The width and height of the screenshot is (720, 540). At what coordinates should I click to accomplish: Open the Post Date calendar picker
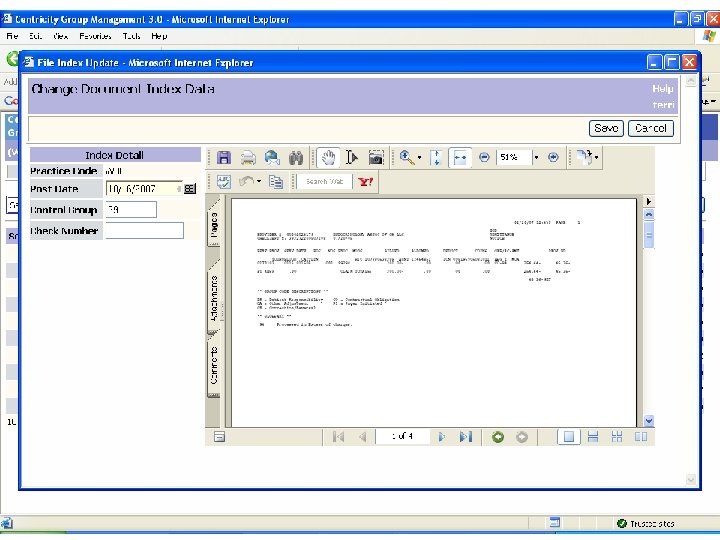[x=190, y=189]
